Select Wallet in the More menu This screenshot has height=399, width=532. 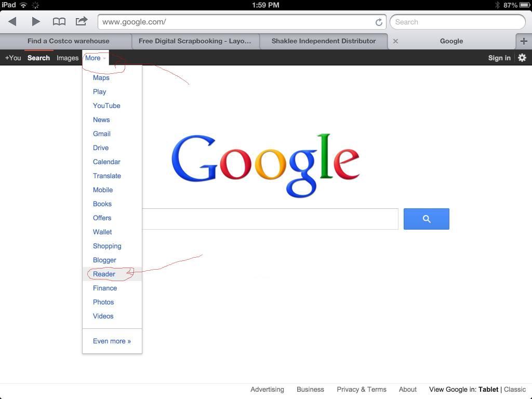102,232
